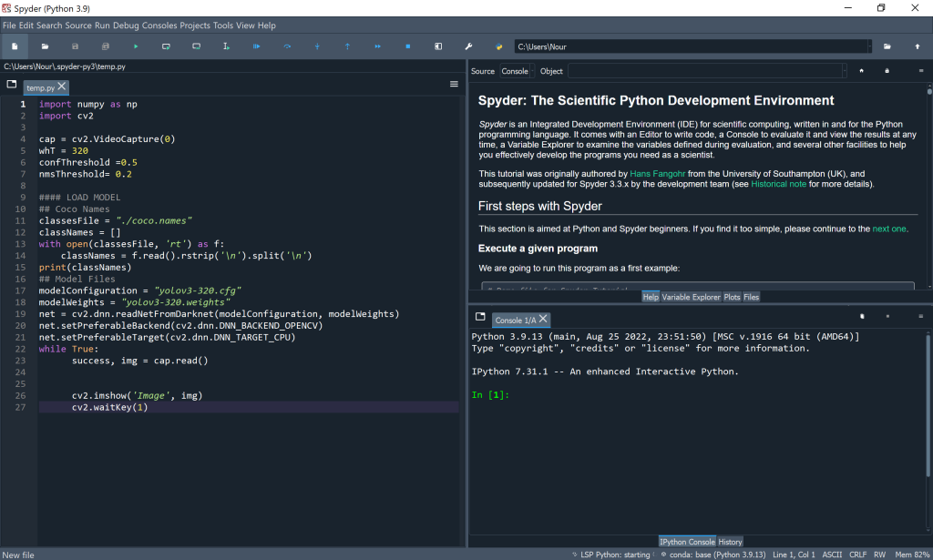Screen dimensions: 933x560
Task: Open the Debug menu
Action: coord(126,25)
